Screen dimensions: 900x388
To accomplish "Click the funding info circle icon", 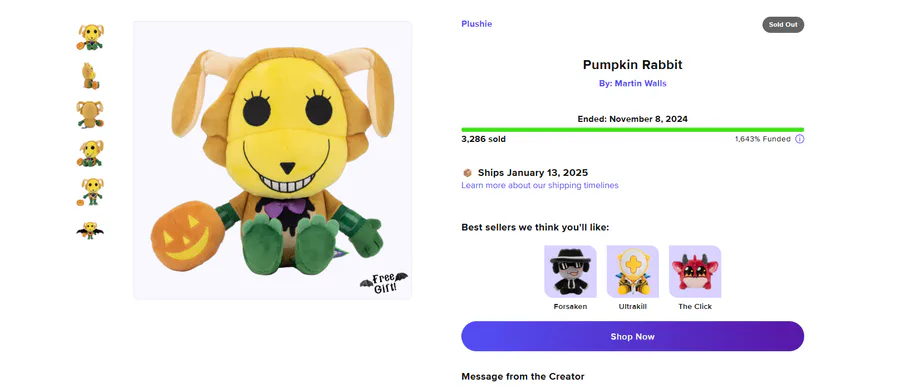I will (x=800, y=139).
